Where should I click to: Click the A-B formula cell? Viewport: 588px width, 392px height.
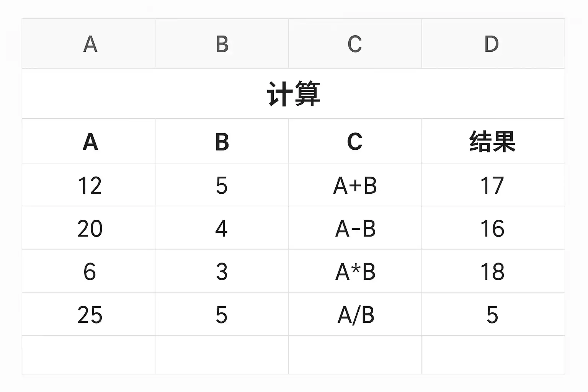(x=355, y=228)
